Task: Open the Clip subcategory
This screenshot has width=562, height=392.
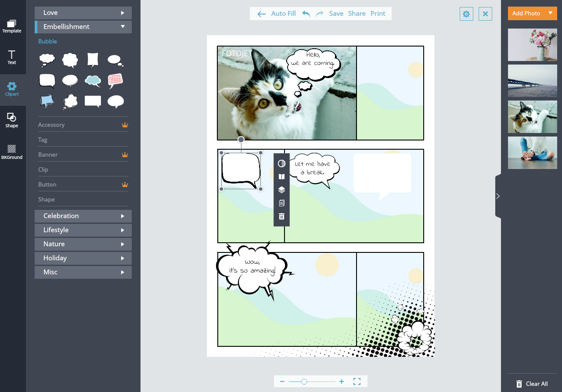Action: pyautogui.click(x=83, y=169)
